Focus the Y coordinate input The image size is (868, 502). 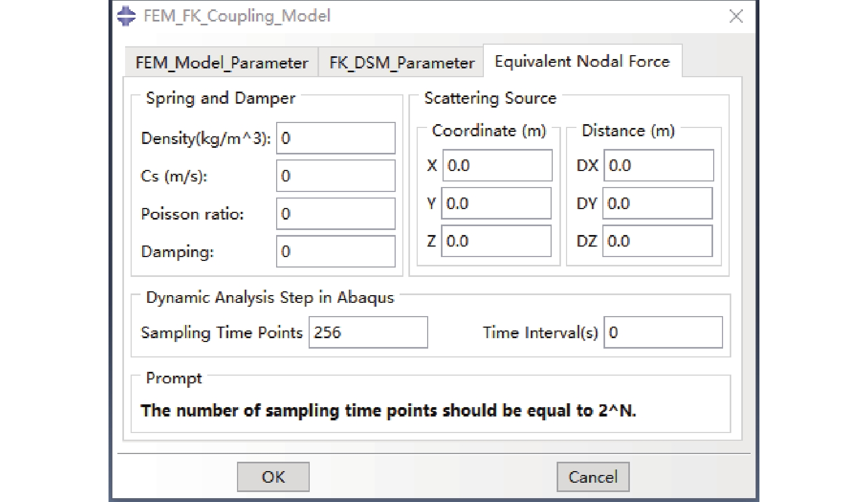point(496,204)
